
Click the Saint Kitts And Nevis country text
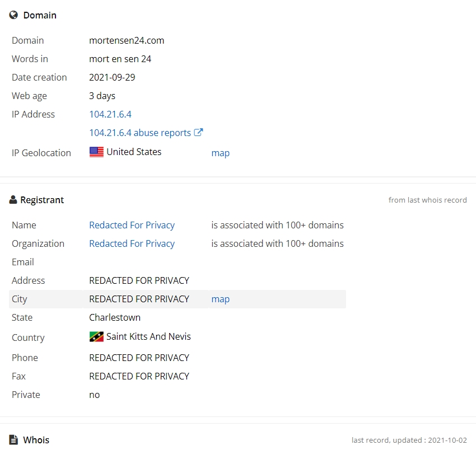pyautogui.click(x=148, y=336)
